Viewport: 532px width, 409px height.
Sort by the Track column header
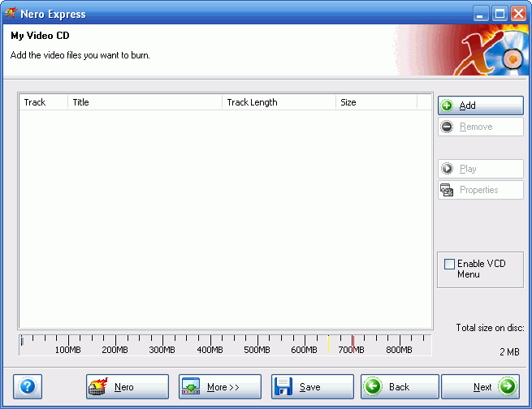pyautogui.click(x=43, y=102)
